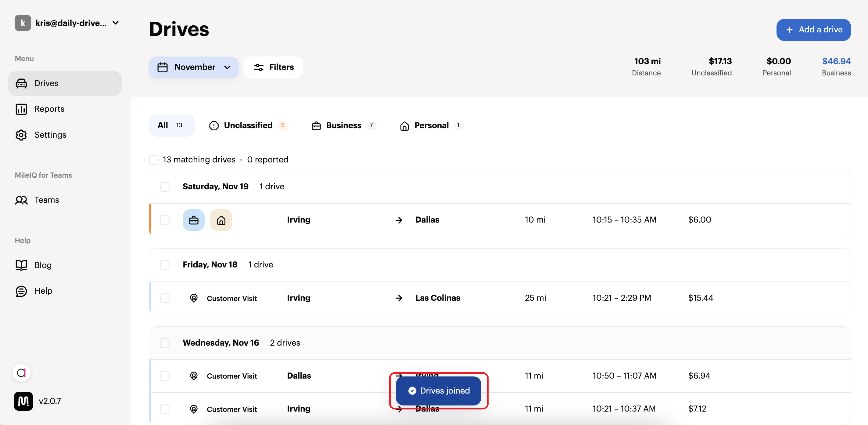Click the $0.00 Personal total
Viewport: 868px width, 425px height.
coord(778,61)
